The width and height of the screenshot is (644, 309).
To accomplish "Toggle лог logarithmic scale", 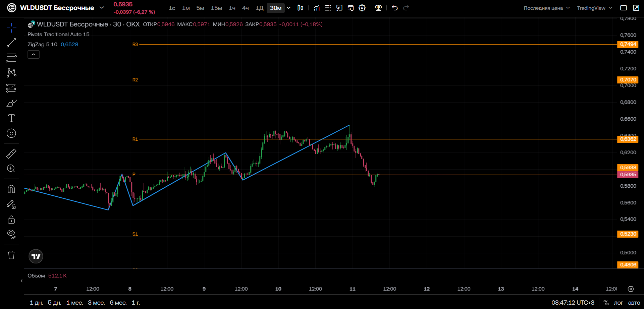I will 619,303.
